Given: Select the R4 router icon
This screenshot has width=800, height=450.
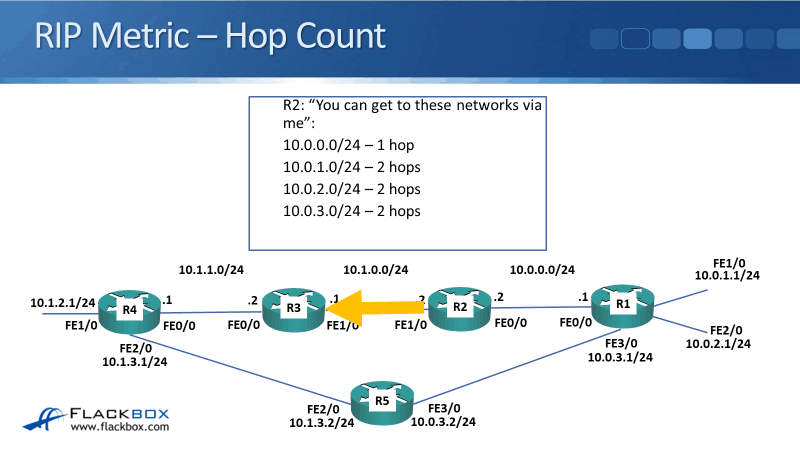Looking at the screenshot, I should (129, 310).
